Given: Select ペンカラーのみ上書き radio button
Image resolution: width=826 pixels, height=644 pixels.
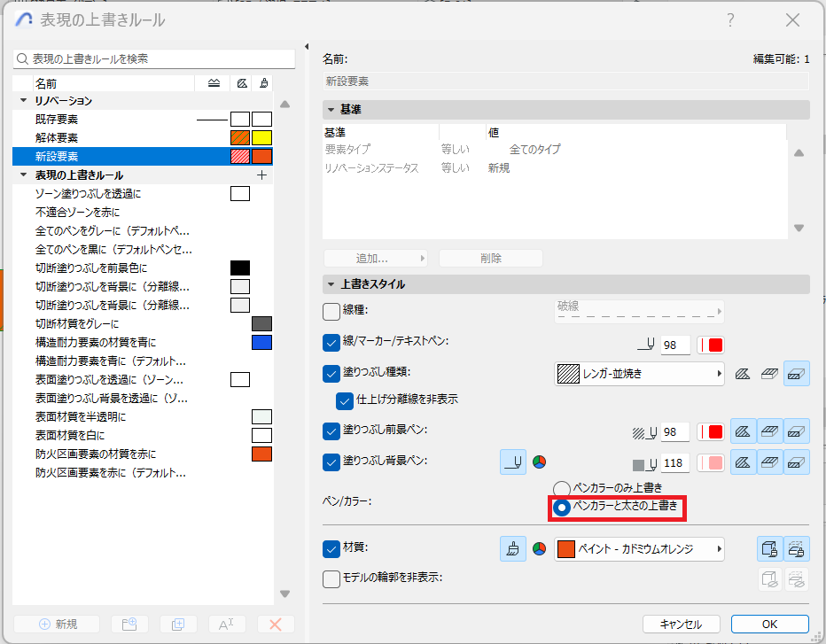Looking at the screenshot, I should coord(562,489).
